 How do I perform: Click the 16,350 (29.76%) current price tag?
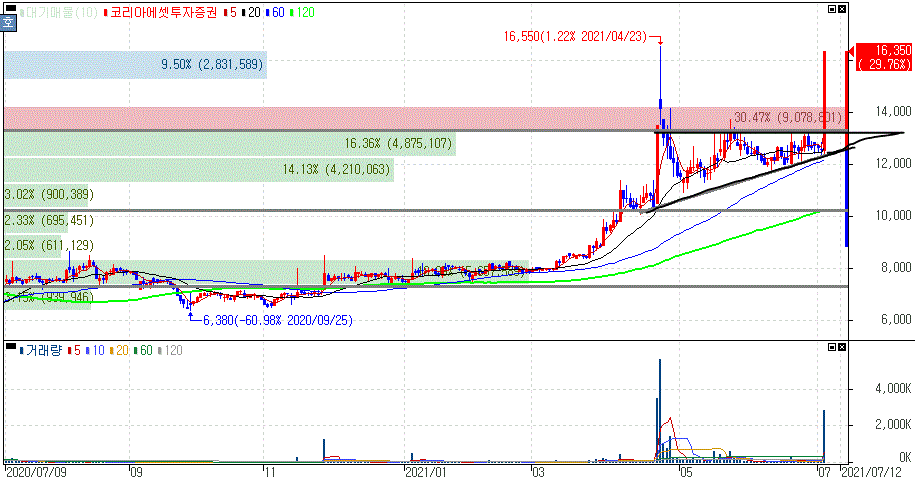(883, 57)
